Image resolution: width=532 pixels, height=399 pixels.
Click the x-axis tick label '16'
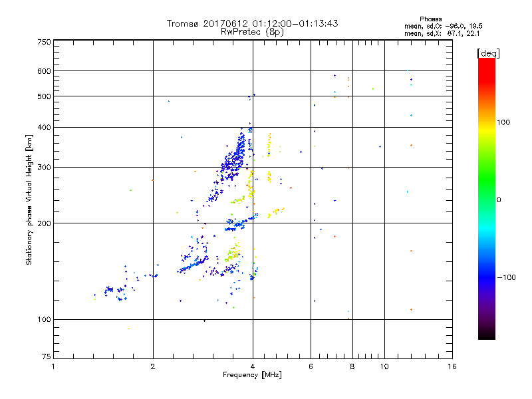452,366
